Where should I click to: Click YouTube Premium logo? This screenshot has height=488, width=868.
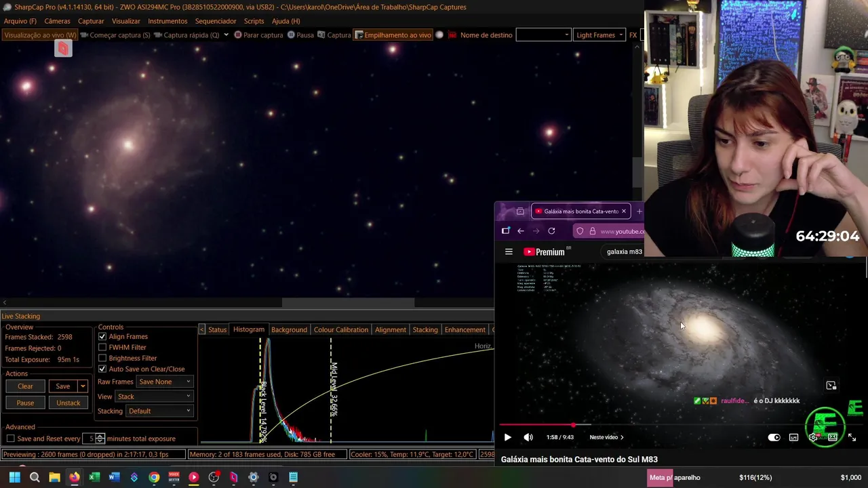coord(544,251)
